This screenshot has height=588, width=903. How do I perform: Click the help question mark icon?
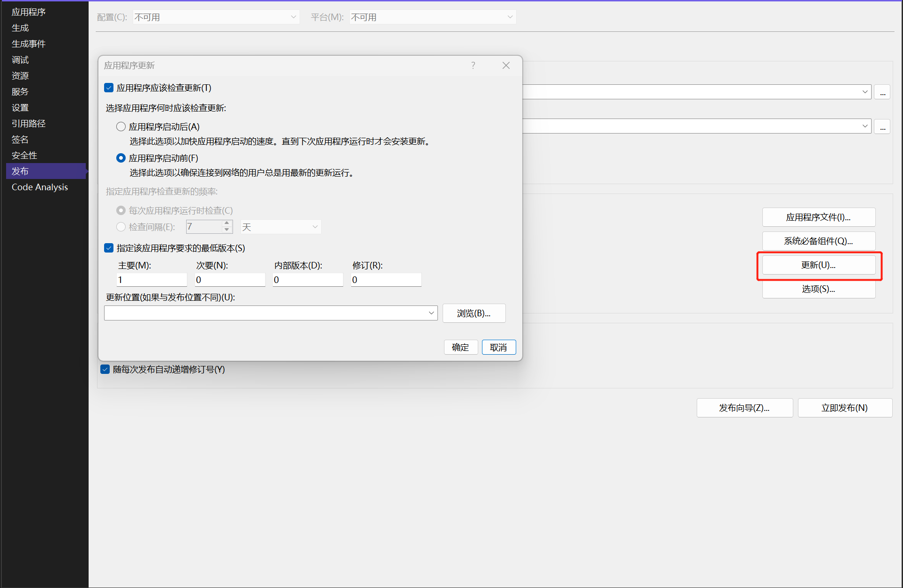click(473, 66)
